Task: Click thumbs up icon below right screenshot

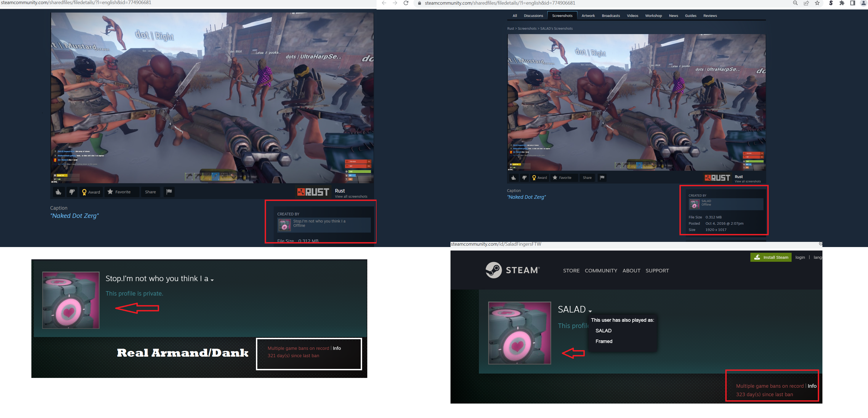Action: (513, 178)
